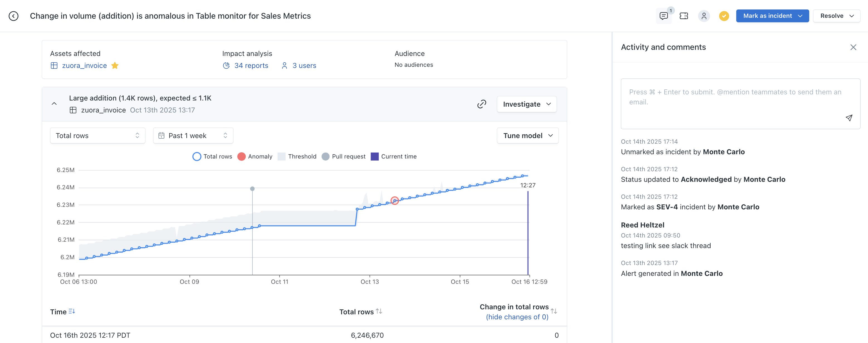Open the Resolve menu
868x343 pixels.
pos(836,16)
